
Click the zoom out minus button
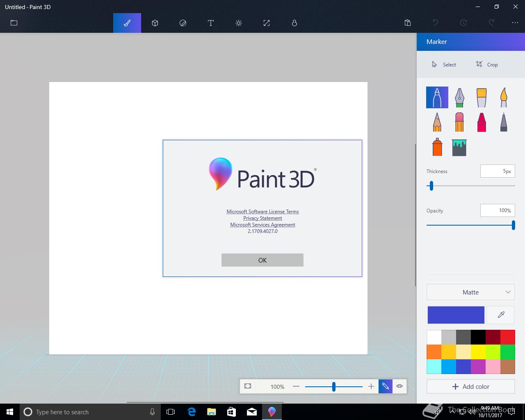point(296,386)
